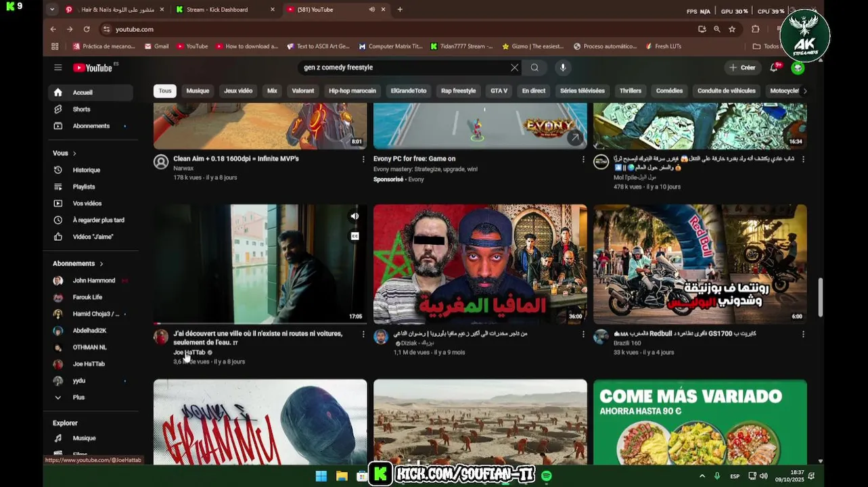Open Abonnements in sidebar
Screen dimensions: 868x487
[90, 126]
